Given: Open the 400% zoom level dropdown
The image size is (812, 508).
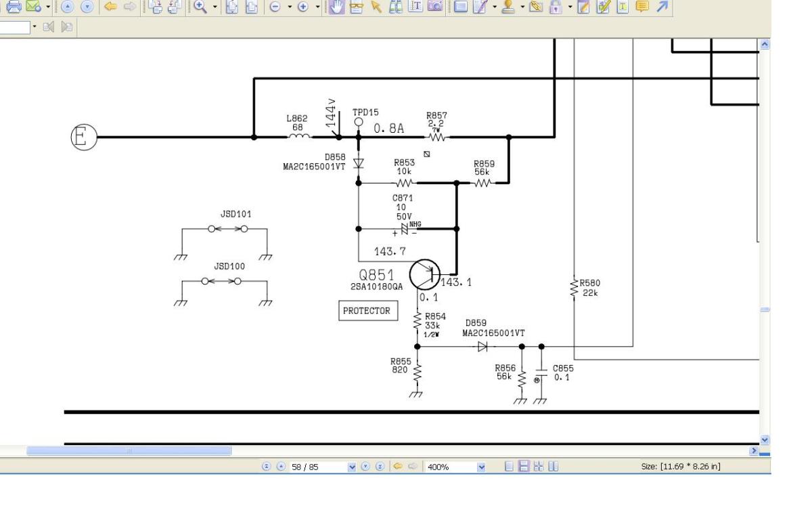Looking at the screenshot, I should tap(482, 467).
